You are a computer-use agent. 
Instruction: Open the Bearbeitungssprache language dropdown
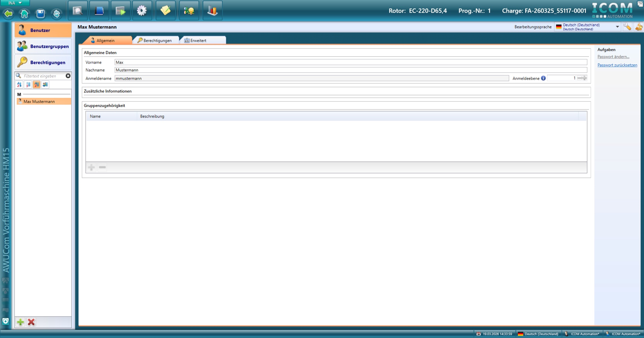(588, 27)
